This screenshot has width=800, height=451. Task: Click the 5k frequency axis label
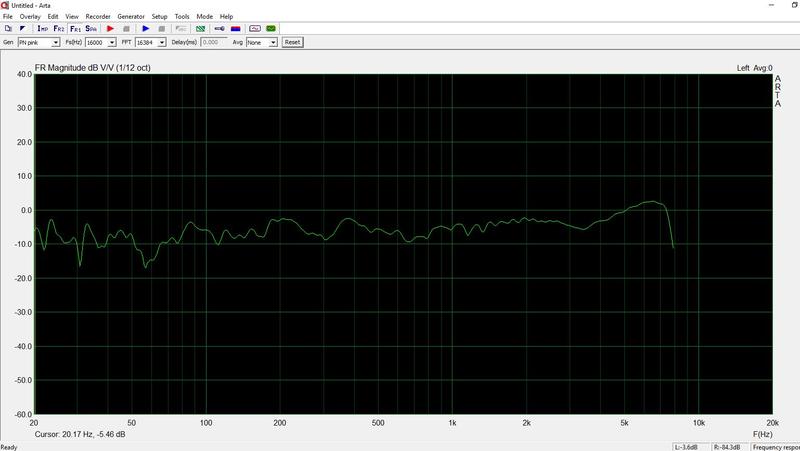click(x=624, y=423)
